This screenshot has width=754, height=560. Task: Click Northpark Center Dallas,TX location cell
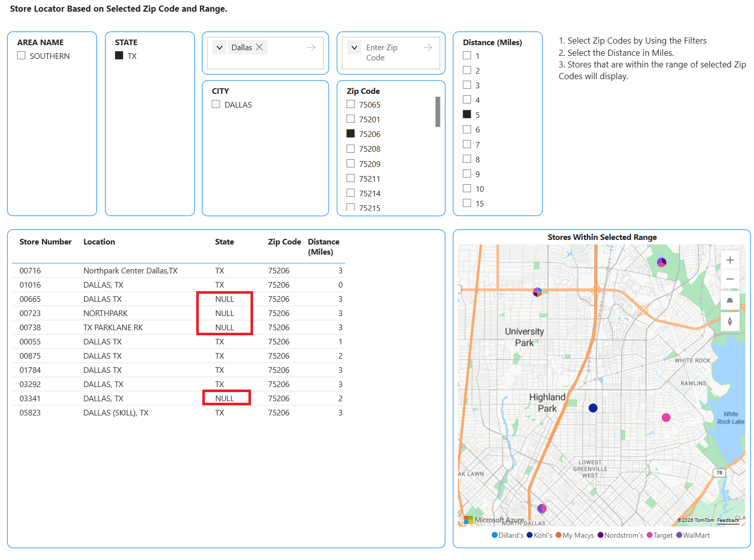130,271
